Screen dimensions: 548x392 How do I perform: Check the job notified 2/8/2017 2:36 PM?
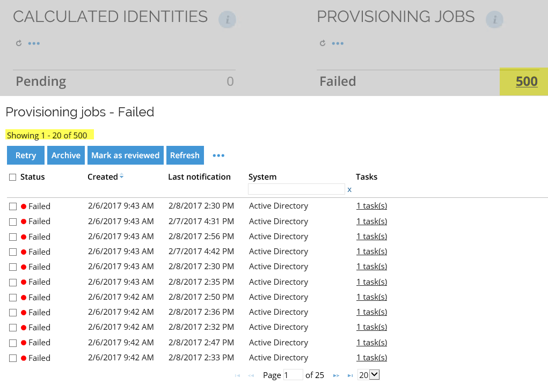tap(12, 313)
